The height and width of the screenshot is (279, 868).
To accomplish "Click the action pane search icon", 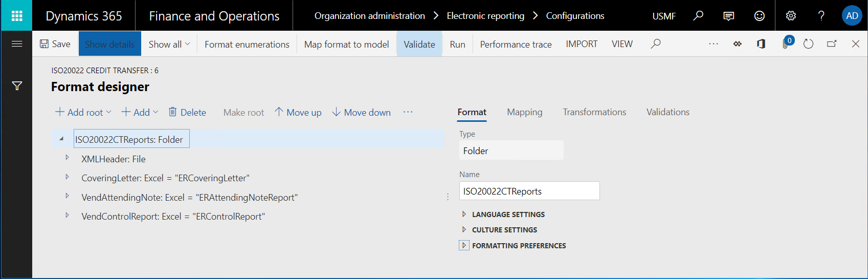I will click(x=656, y=44).
